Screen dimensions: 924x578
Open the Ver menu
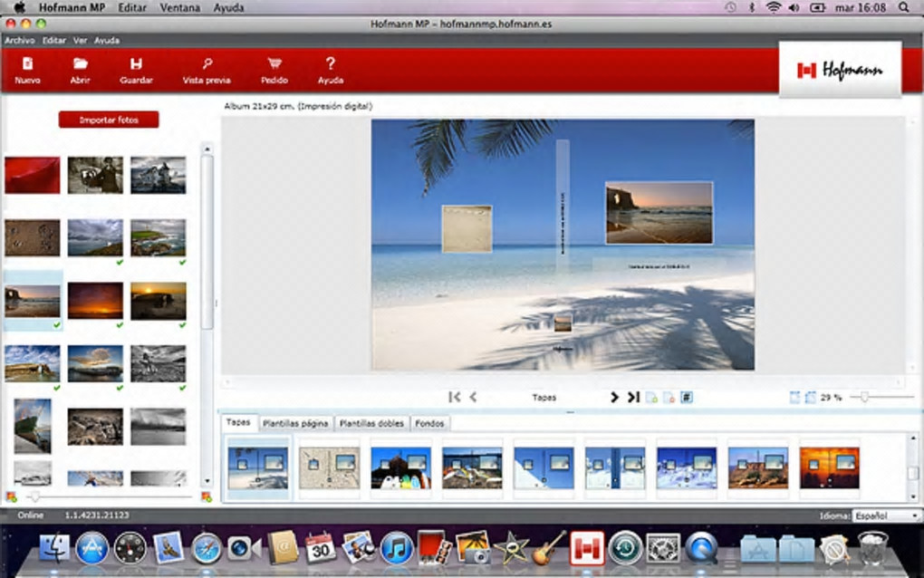[x=80, y=40]
